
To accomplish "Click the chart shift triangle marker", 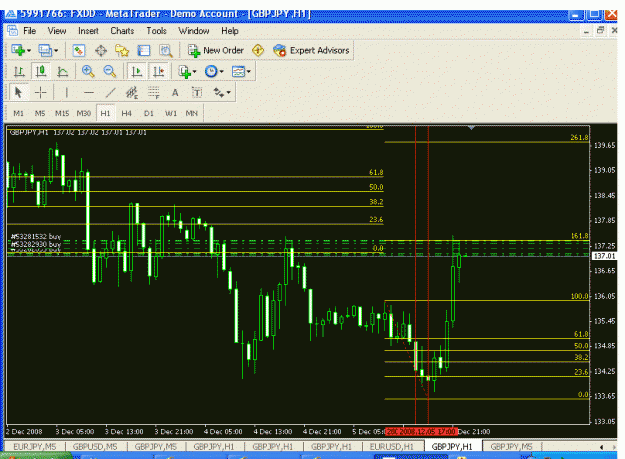I will 471,128.
